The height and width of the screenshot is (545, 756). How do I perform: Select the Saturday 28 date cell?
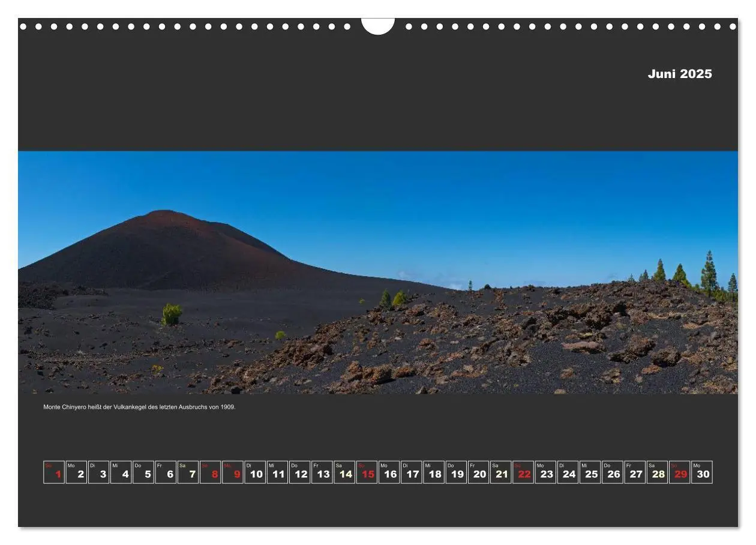tap(657, 472)
